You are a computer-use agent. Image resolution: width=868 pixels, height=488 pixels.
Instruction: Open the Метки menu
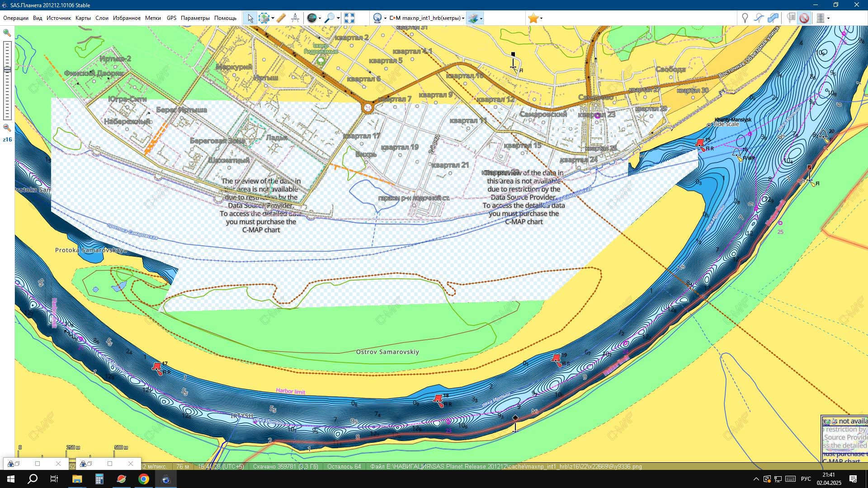tap(153, 18)
